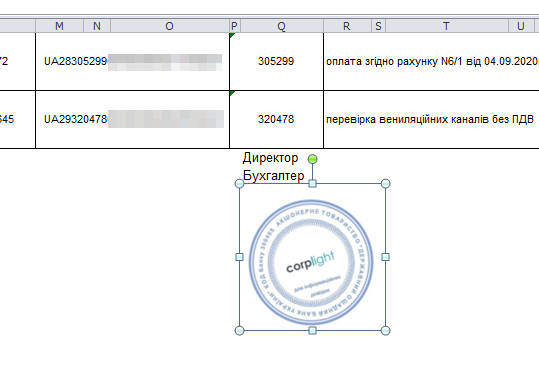Select the corplight stamp image
This screenshot has width=539, height=375.
311,262
